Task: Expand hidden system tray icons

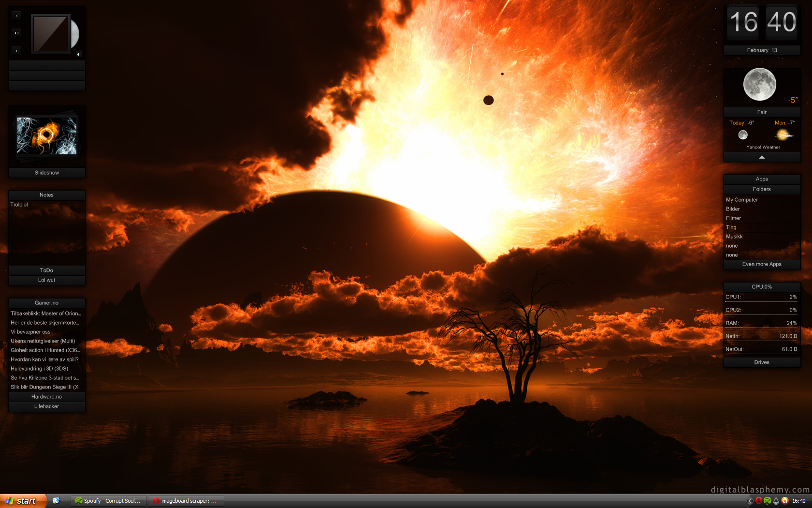Action: [750, 501]
